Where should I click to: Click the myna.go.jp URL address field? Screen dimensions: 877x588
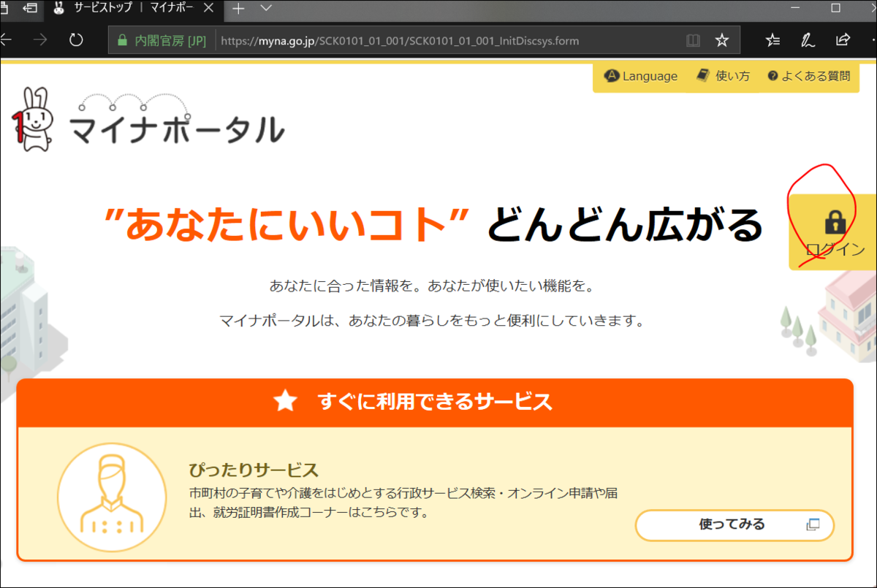pos(400,41)
